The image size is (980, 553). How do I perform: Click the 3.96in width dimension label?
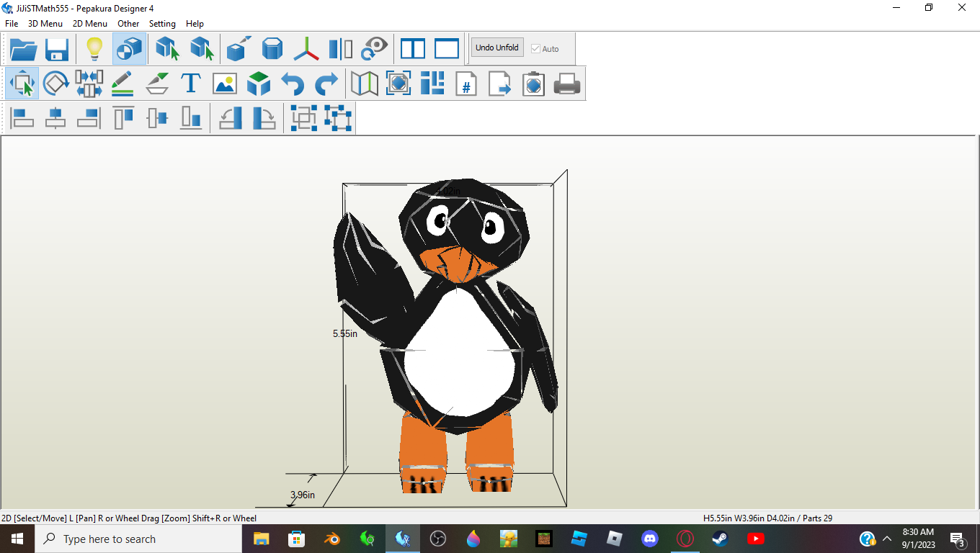point(303,495)
